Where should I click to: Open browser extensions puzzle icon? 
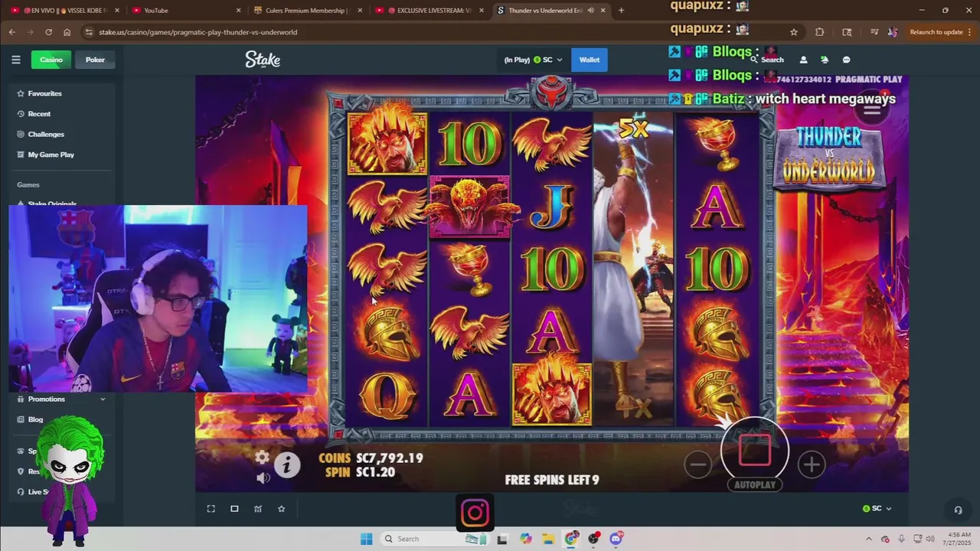tap(820, 32)
